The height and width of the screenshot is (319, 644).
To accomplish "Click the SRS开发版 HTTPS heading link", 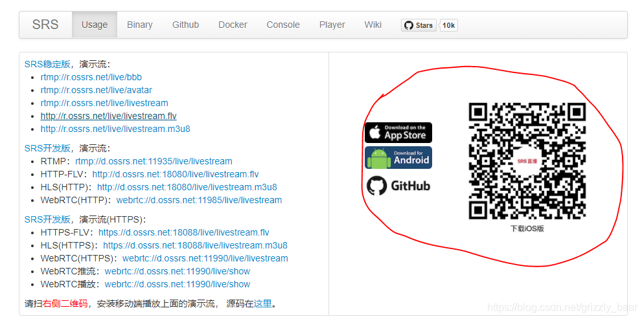I will tap(47, 219).
